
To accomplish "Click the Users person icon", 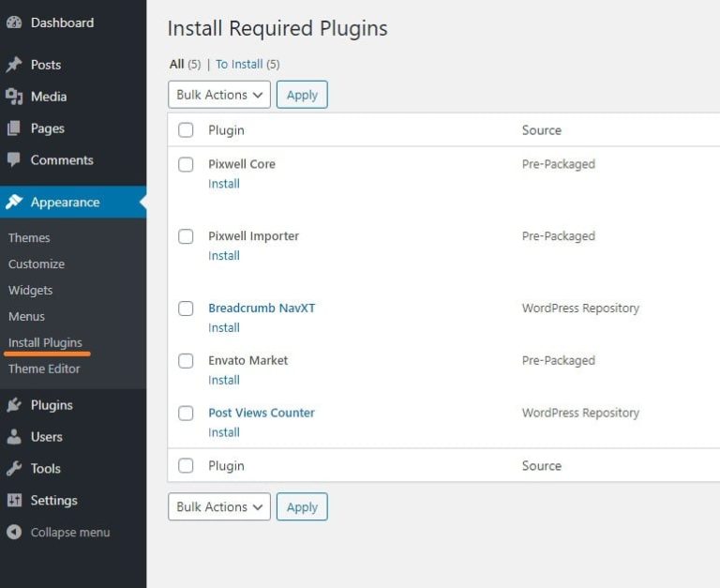I will (x=14, y=436).
